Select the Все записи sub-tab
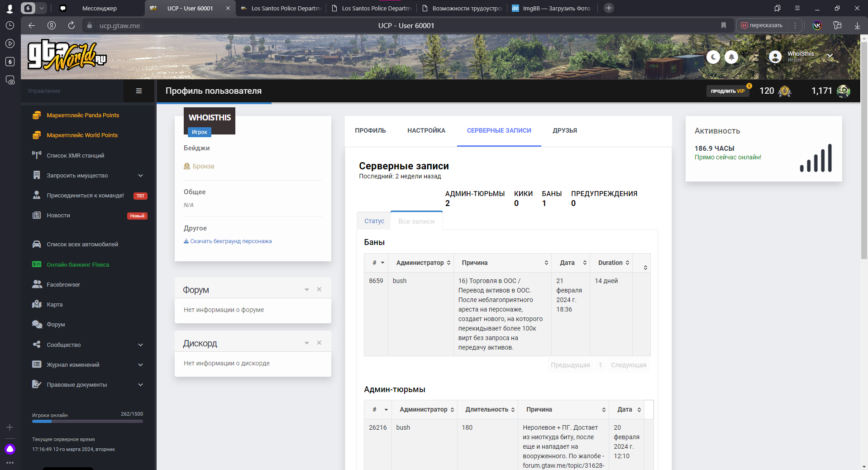The width and height of the screenshot is (868, 470). pyautogui.click(x=416, y=221)
